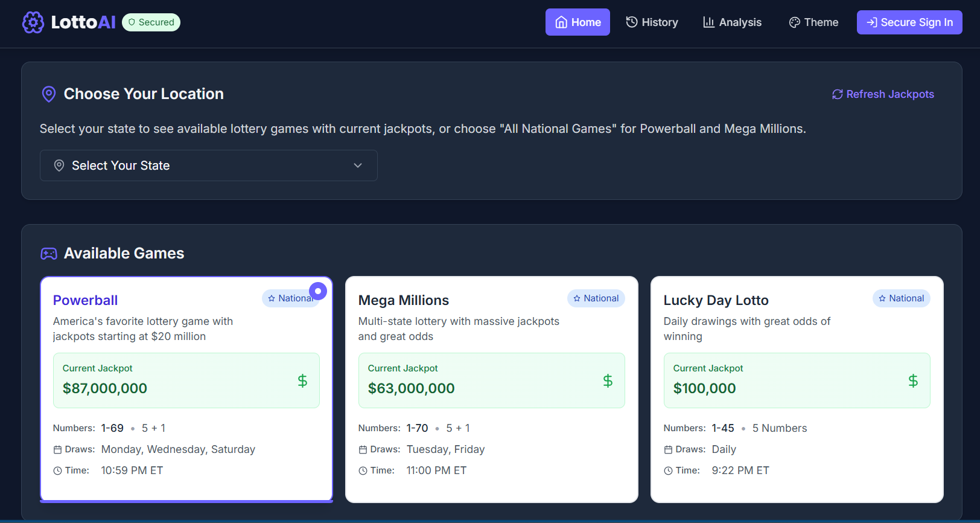Select the Lucky Day Lotto card title

[716, 300]
